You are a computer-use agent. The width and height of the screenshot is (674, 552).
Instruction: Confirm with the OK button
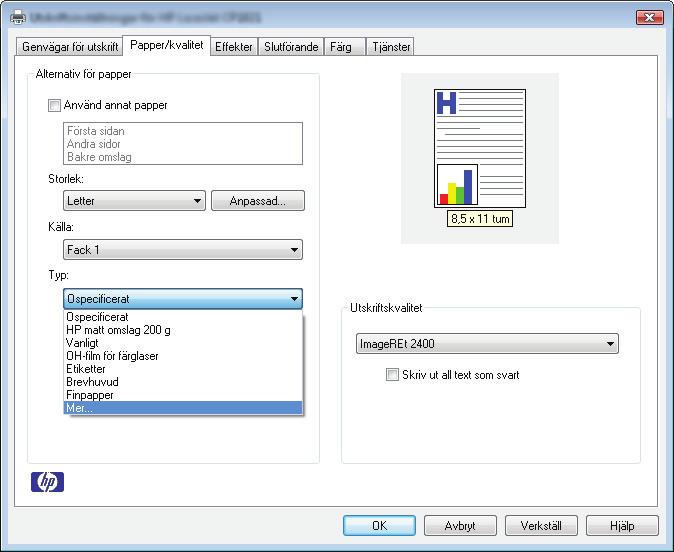(379, 525)
